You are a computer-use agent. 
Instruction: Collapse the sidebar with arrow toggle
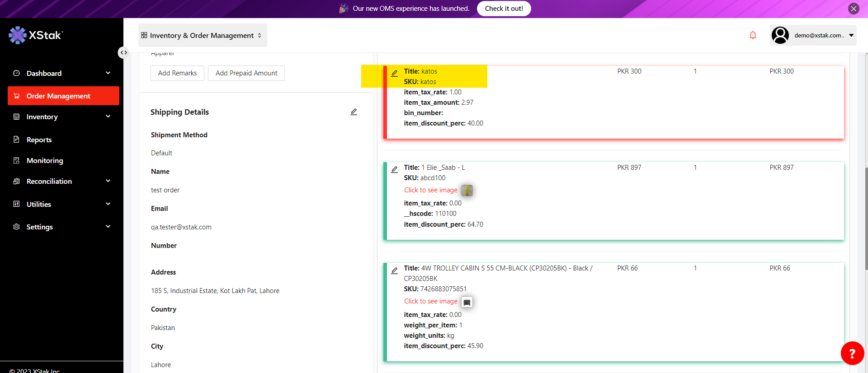(x=123, y=53)
